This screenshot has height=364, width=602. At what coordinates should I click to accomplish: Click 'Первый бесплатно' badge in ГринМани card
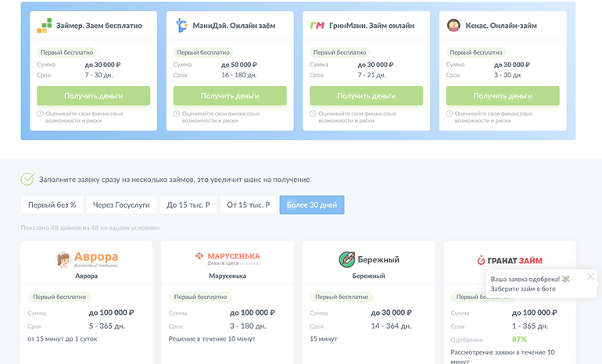click(x=340, y=52)
